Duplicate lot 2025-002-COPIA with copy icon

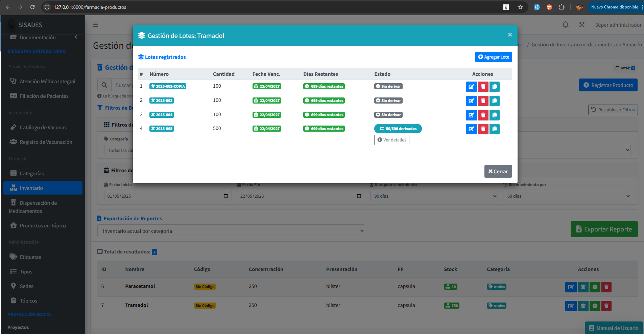click(x=494, y=87)
